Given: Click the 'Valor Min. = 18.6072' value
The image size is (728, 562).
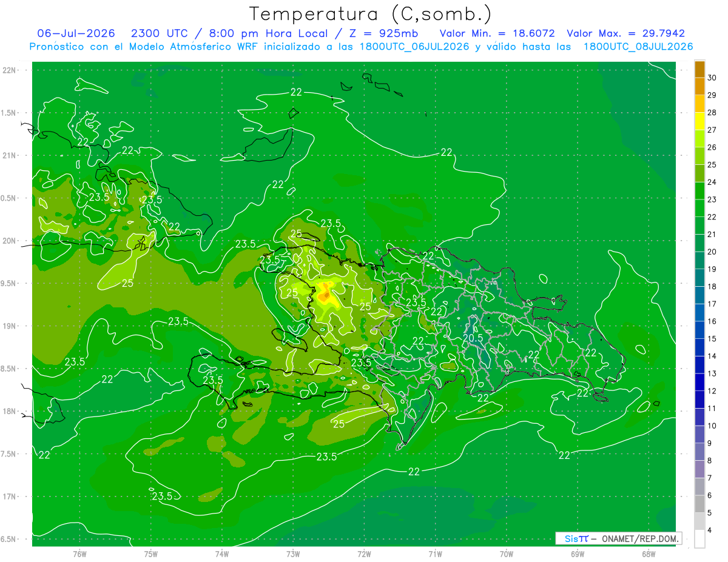Looking at the screenshot, I should pyautogui.click(x=497, y=34).
